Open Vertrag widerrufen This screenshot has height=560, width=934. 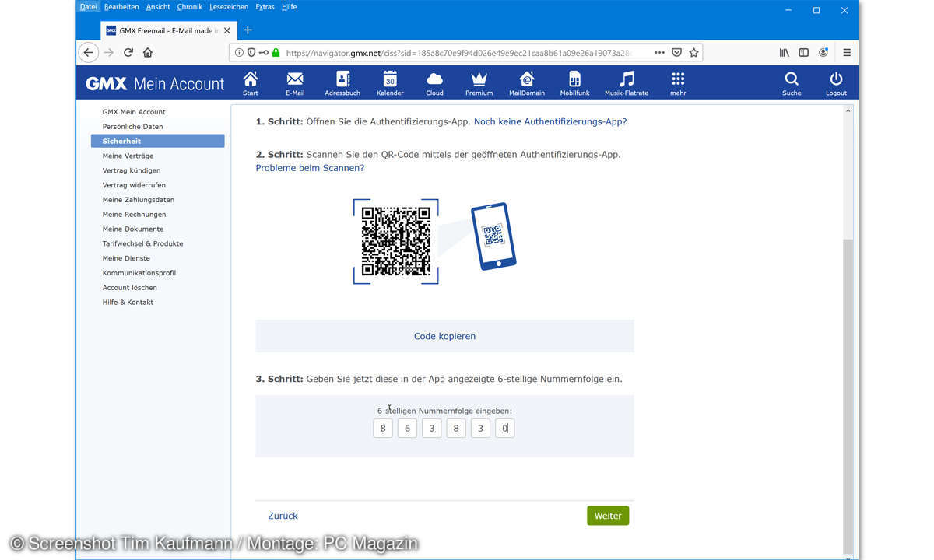[x=134, y=185]
